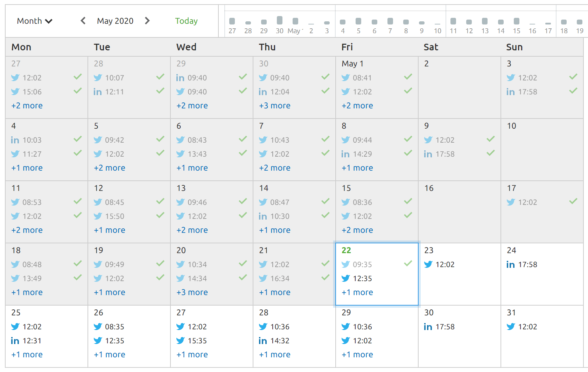Image resolution: width=588 pixels, height=372 pixels.
Task: Open Twitter post at 09:42 on May 5
Action: [x=109, y=140]
